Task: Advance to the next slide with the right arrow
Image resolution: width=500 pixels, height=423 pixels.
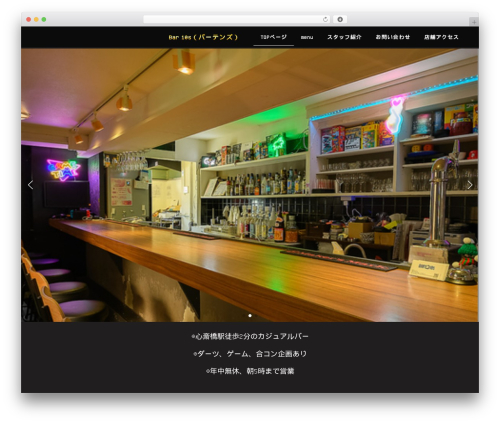Action: pos(470,185)
